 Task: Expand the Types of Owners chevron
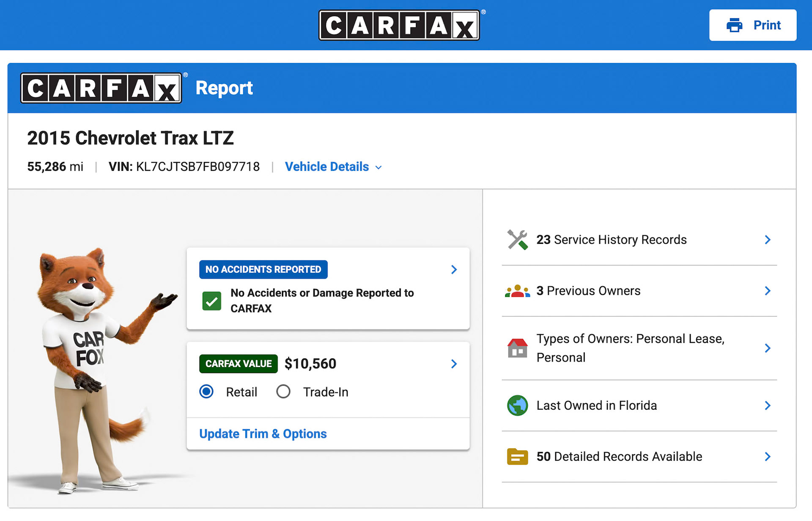tap(768, 348)
